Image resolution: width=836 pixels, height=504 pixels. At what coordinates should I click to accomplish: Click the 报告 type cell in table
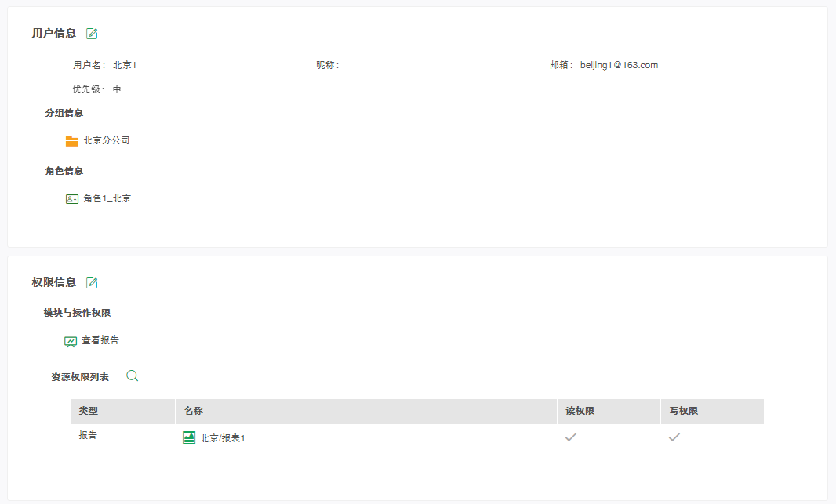tap(88, 435)
